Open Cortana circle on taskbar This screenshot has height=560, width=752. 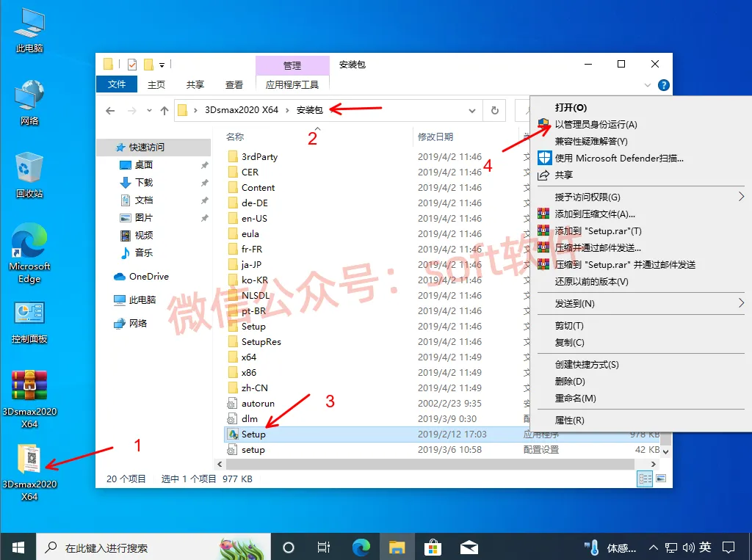tap(288, 547)
